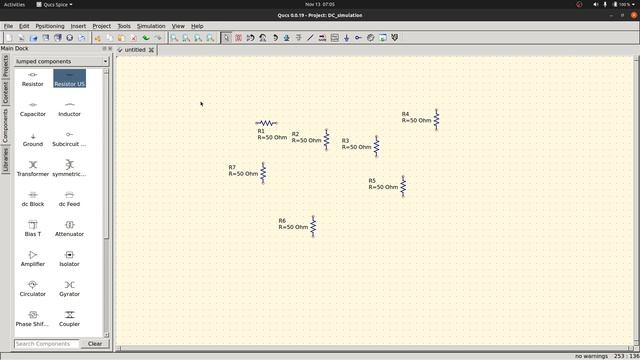Save the current document via toolbar
Screen dimensions: 640x360
[x=46, y=38]
